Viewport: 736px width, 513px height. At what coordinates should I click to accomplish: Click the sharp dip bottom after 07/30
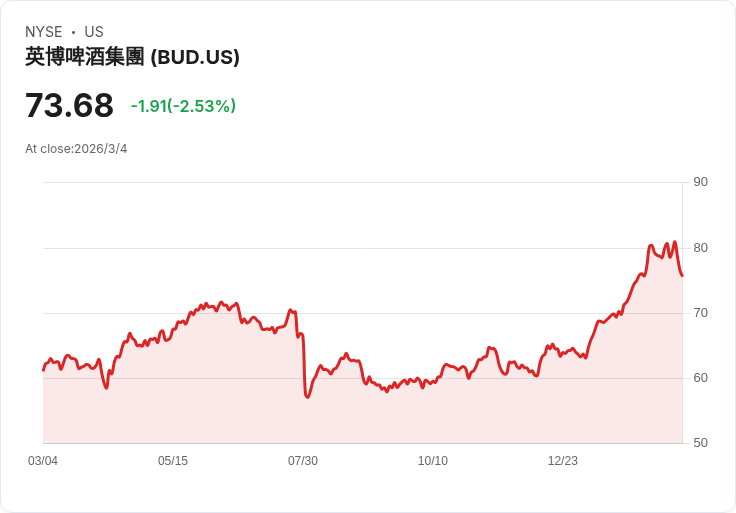(308, 397)
